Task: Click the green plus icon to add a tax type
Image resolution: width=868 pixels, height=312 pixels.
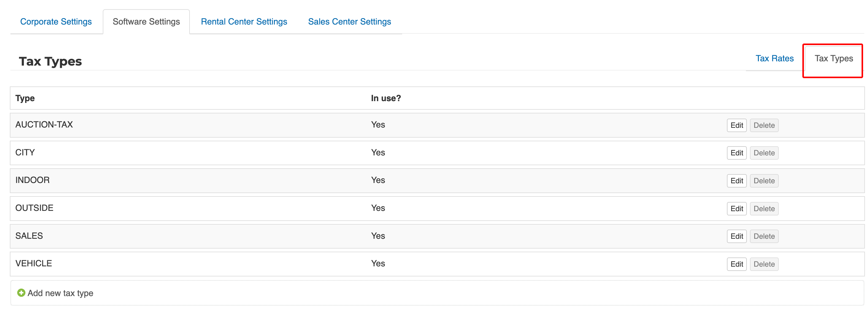Action: [x=21, y=293]
